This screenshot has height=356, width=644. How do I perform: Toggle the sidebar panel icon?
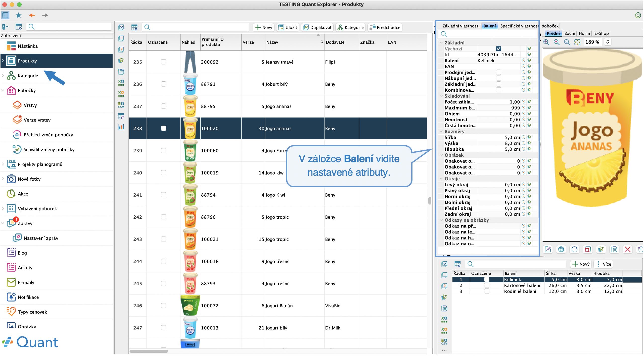tap(5, 15)
